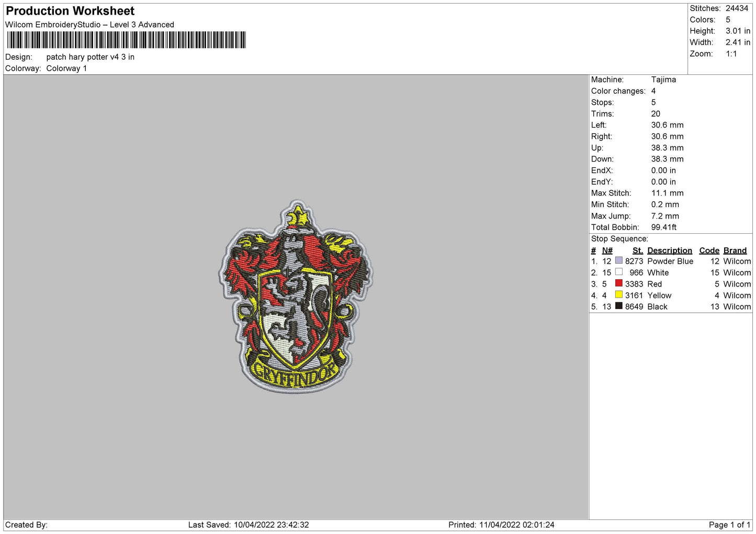Click the Machine value "Tajima"
The height and width of the screenshot is (534, 756).
(663, 79)
